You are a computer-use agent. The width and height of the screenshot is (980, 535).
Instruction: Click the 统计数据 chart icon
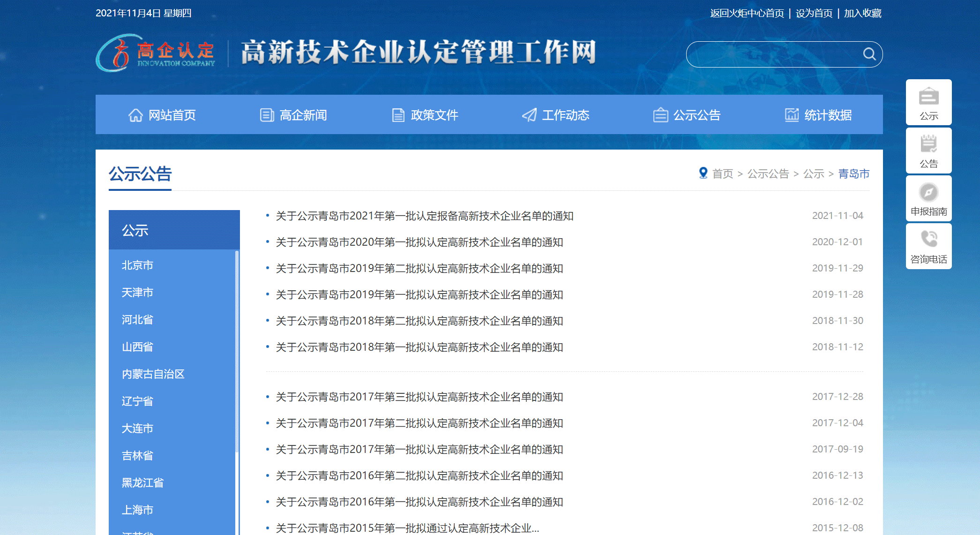(792, 114)
